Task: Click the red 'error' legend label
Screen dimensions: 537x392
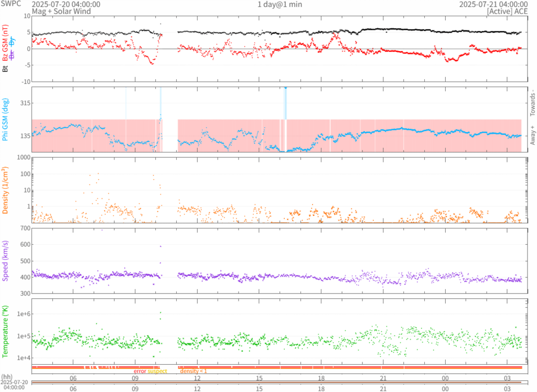Action: [x=140, y=371]
